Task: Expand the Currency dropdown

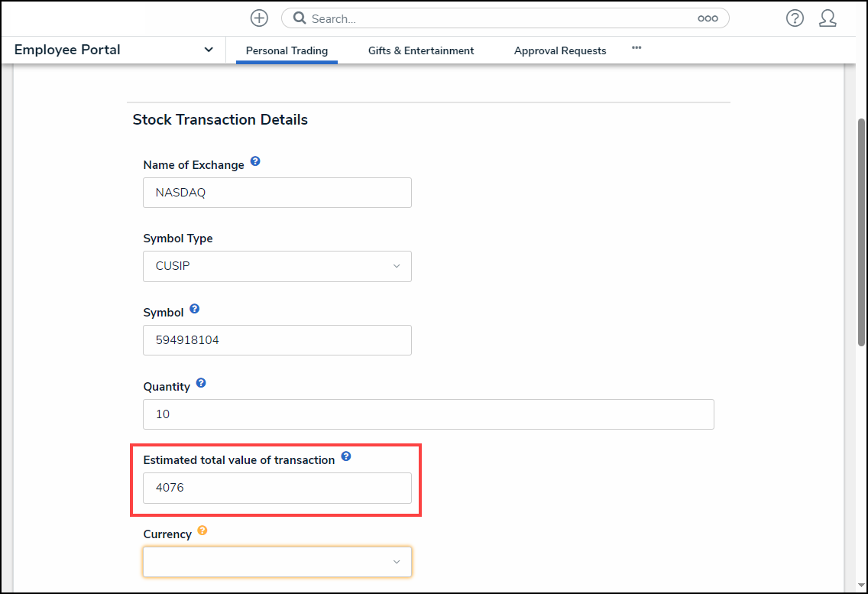Action: coord(397,561)
